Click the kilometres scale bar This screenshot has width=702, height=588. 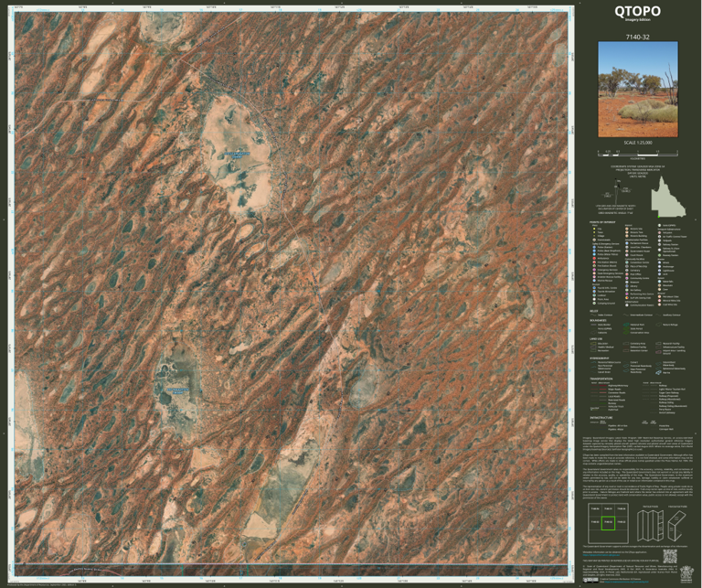638,153
